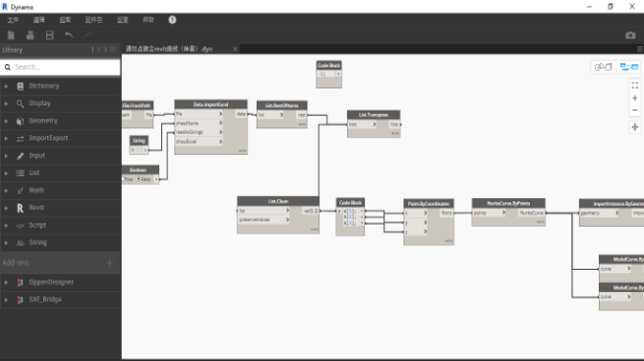Click the New file icon in toolbar
The height and width of the screenshot is (361, 644).
coord(11,35)
